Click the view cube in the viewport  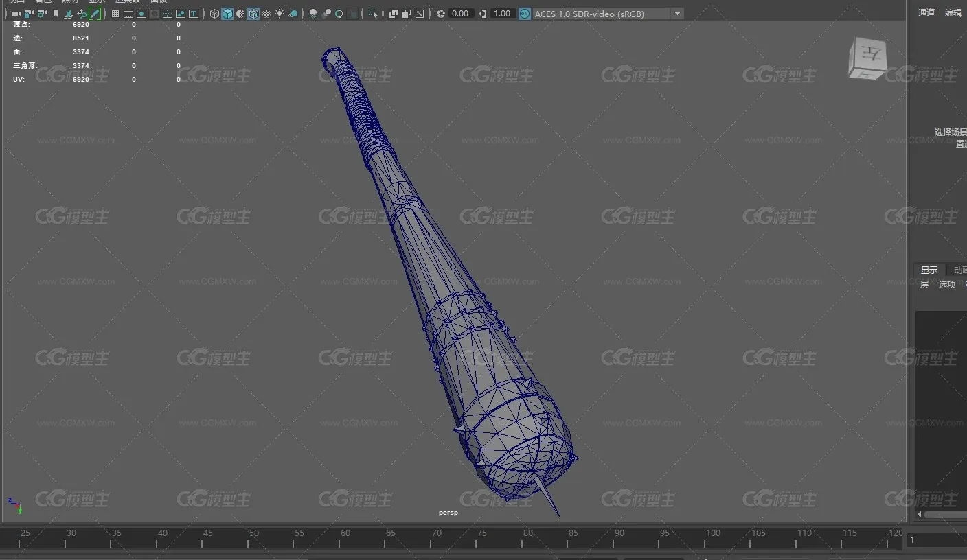point(867,60)
